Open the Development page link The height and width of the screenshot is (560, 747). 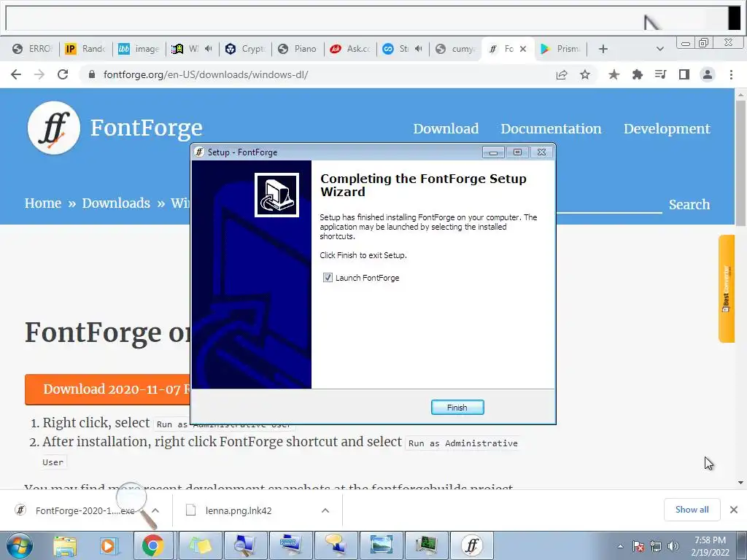click(667, 128)
